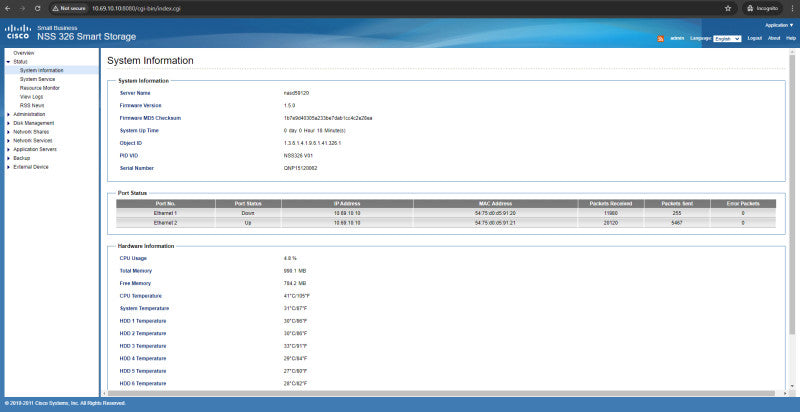Click the Firmware MD5 Checksum value
Viewport: 800px width, 412px height.
[328, 118]
